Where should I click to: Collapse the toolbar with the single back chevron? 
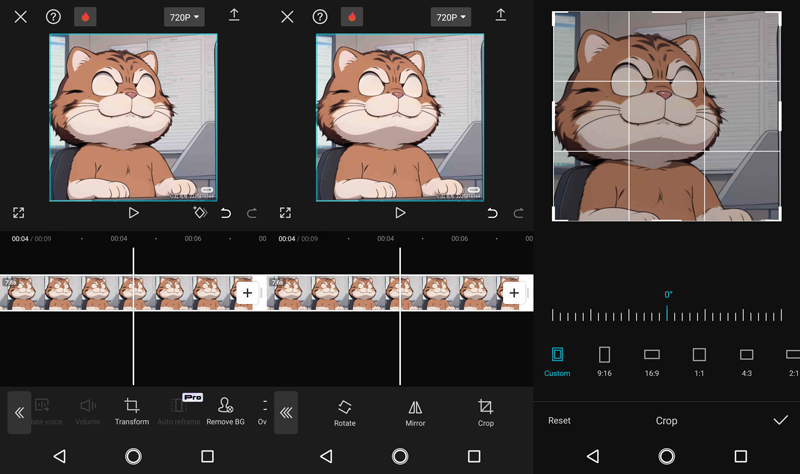[19, 413]
